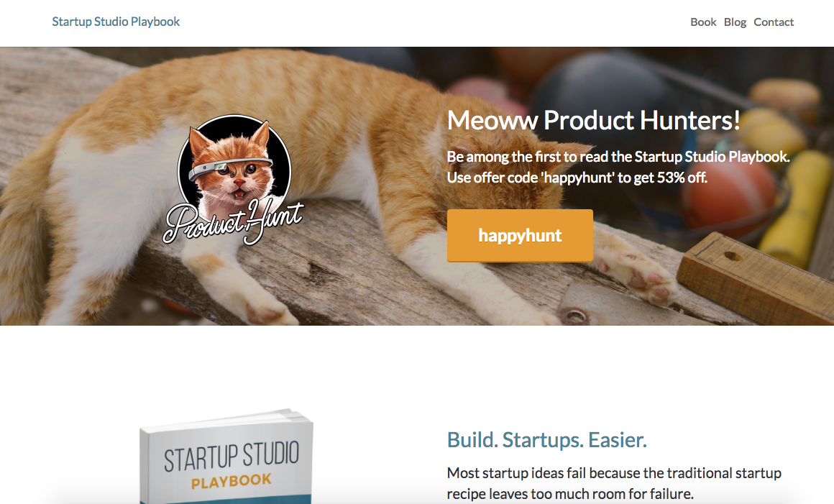Image resolution: width=834 pixels, height=504 pixels.
Task: Click the Build. Startups. Easier. heading
Action: click(x=547, y=440)
